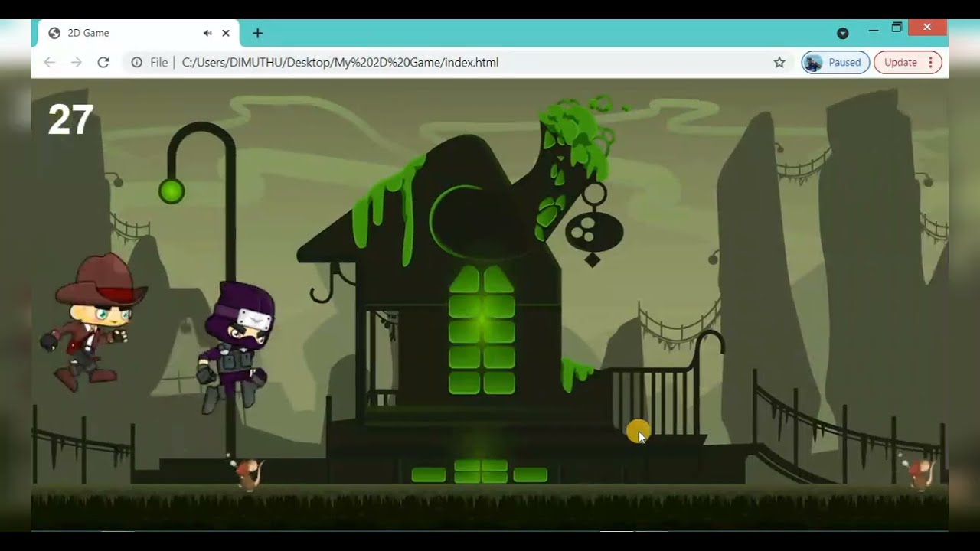
Task: Minimize the browser window
Action: (x=874, y=30)
